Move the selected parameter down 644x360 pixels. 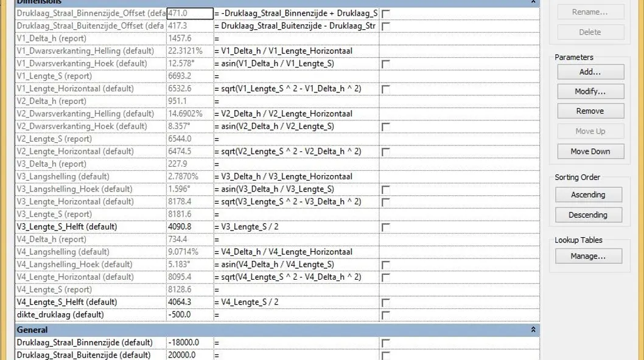[590, 151]
